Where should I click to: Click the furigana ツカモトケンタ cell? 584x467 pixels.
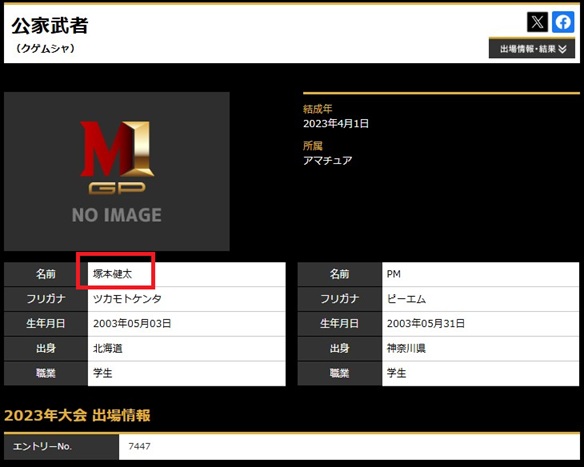coord(187,299)
